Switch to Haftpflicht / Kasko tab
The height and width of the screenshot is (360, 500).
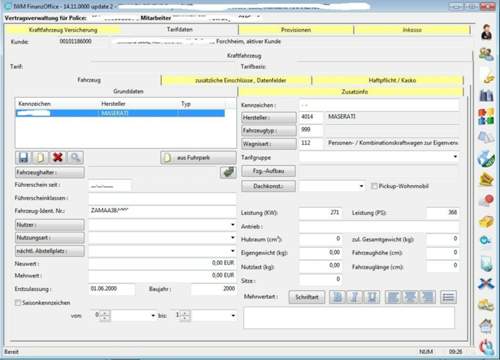click(x=388, y=80)
